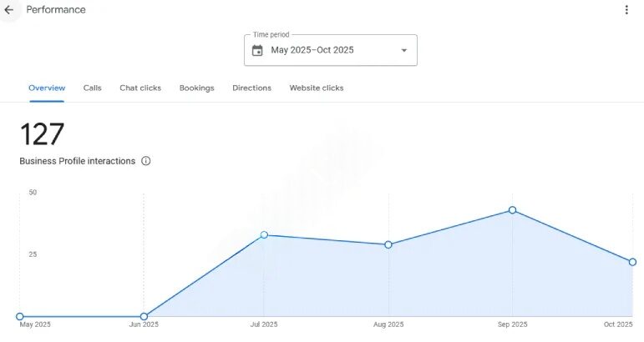Click the Business Profile interactions label
The height and width of the screenshot is (342, 644).
(77, 161)
